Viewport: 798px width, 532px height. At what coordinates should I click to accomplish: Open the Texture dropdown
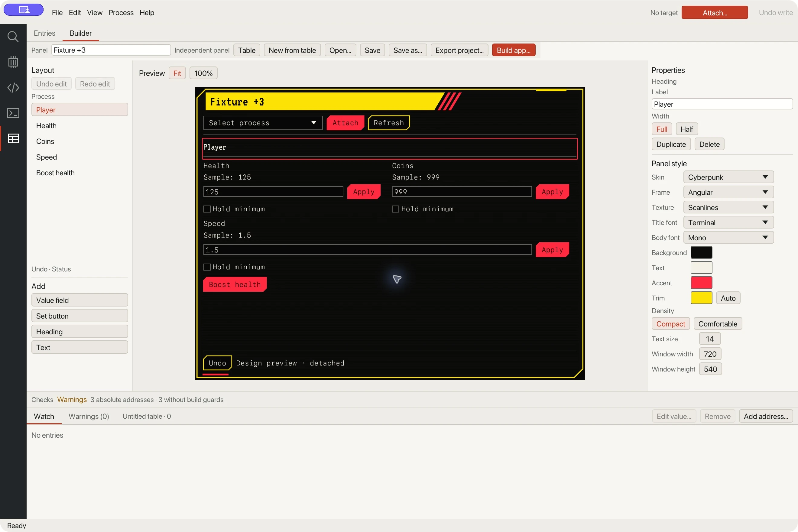click(x=728, y=207)
